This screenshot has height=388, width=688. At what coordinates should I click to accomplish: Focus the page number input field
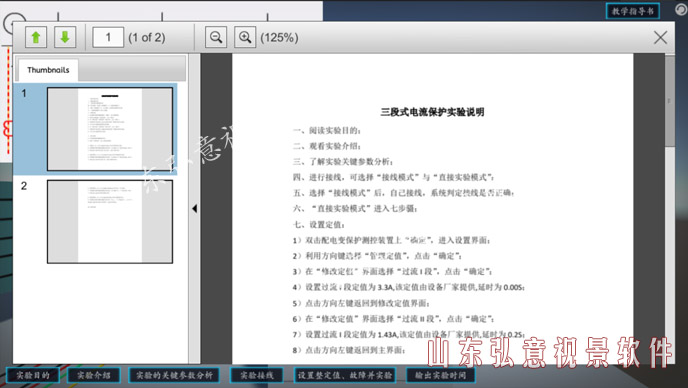(108, 37)
